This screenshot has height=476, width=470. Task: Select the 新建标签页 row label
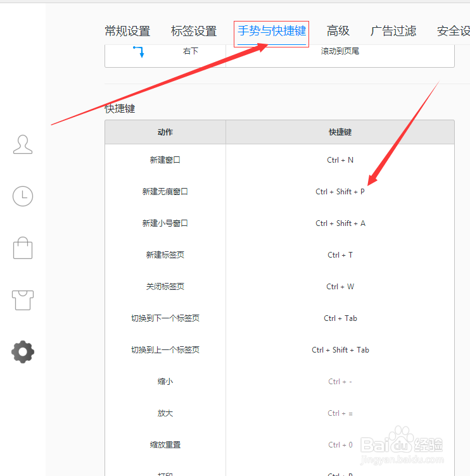pos(165,254)
